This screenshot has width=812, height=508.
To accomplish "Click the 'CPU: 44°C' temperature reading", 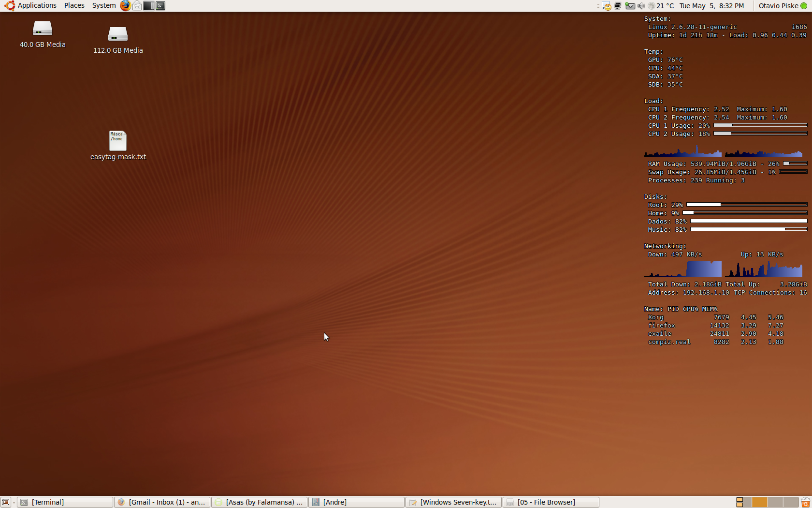I will coord(665,68).
